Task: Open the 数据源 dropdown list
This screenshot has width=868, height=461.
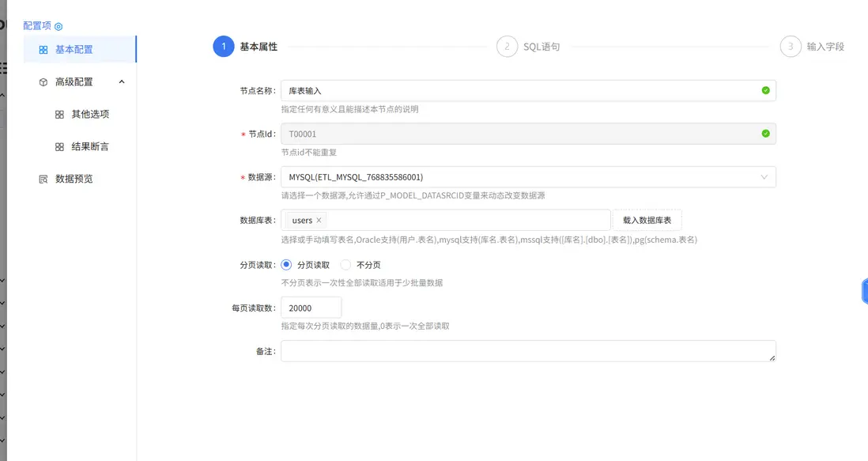Action: (764, 178)
